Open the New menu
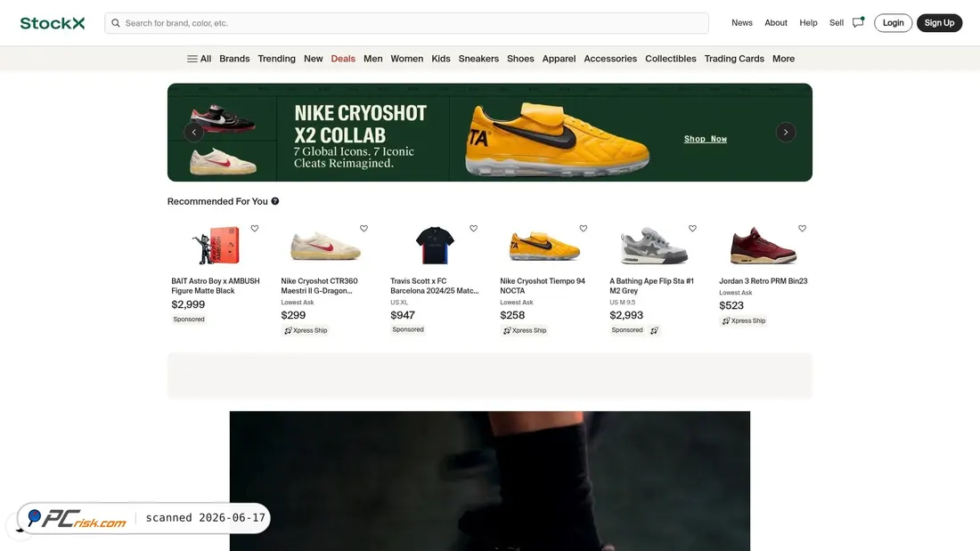 [313, 59]
